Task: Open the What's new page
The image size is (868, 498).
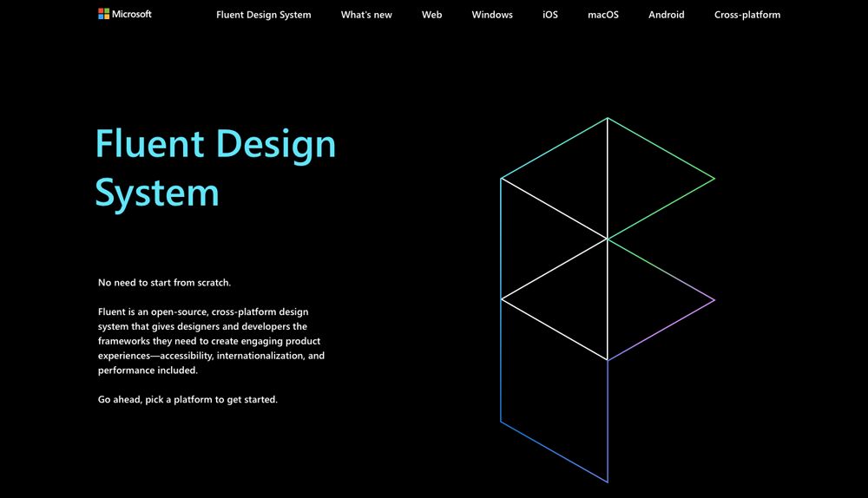Action: pos(366,15)
